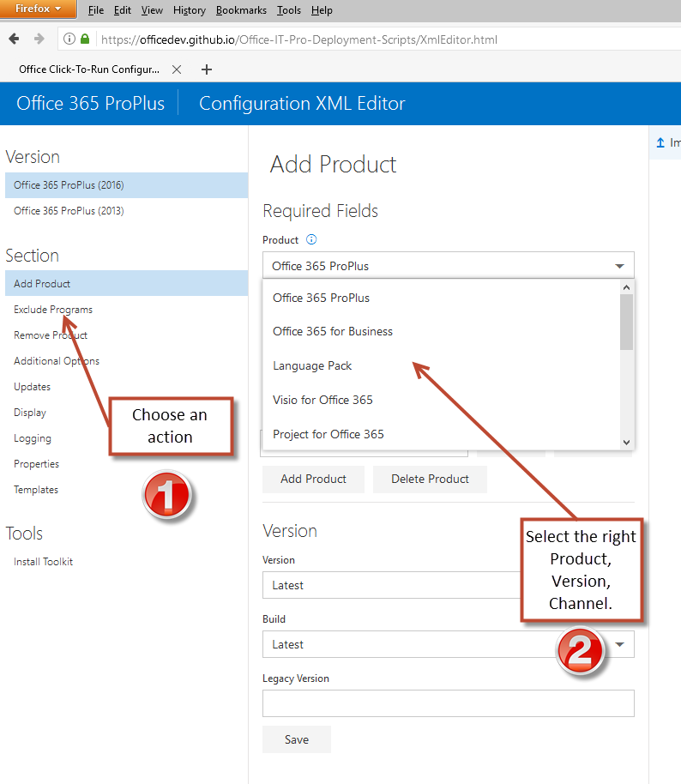Click Configuration XML Editor header title
The width and height of the screenshot is (681, 784).
click(x=302, y=103)
